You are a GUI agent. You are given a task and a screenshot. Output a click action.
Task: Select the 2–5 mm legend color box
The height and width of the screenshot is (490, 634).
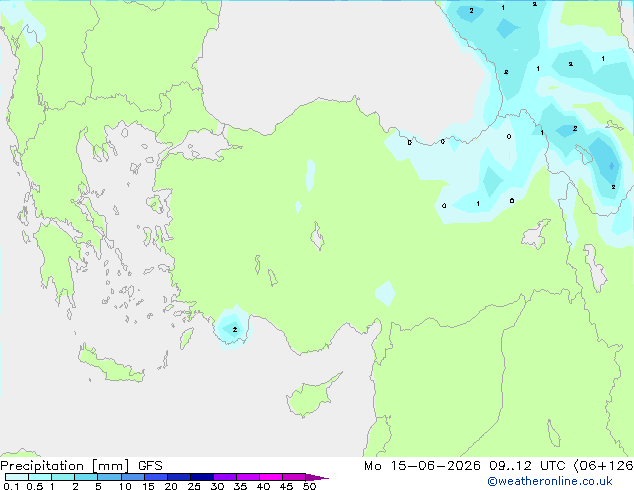pyautogui.click(x=86, y=477)
